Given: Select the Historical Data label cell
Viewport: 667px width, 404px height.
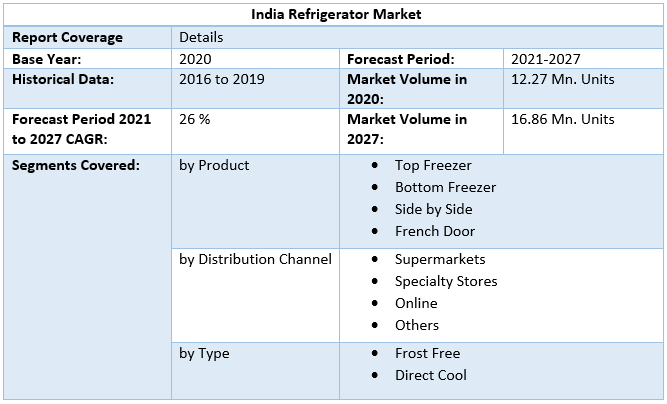Looking at the screenshot, I should pos(63,79).
